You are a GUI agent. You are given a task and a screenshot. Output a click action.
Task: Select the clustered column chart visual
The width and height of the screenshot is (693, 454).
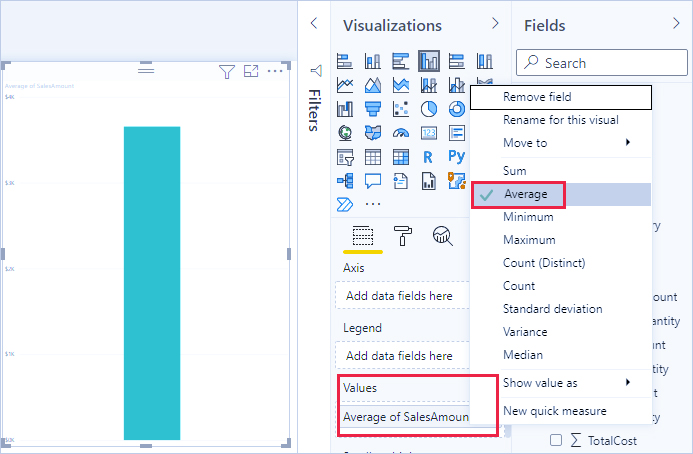429,61
